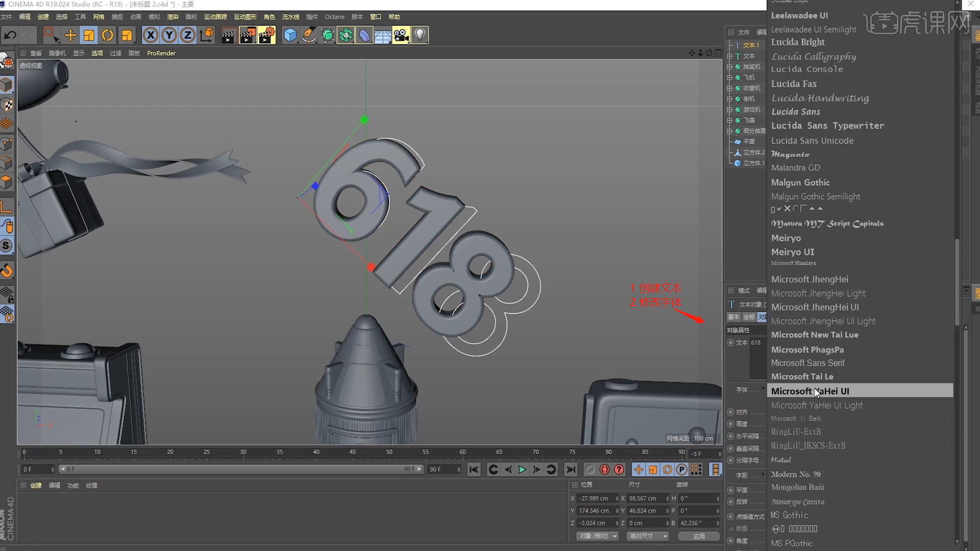Open the 对象(相对) coordinate dropdown
Image resolution: width=980 pixels, height=551 pixels.
tap(597, 536)
